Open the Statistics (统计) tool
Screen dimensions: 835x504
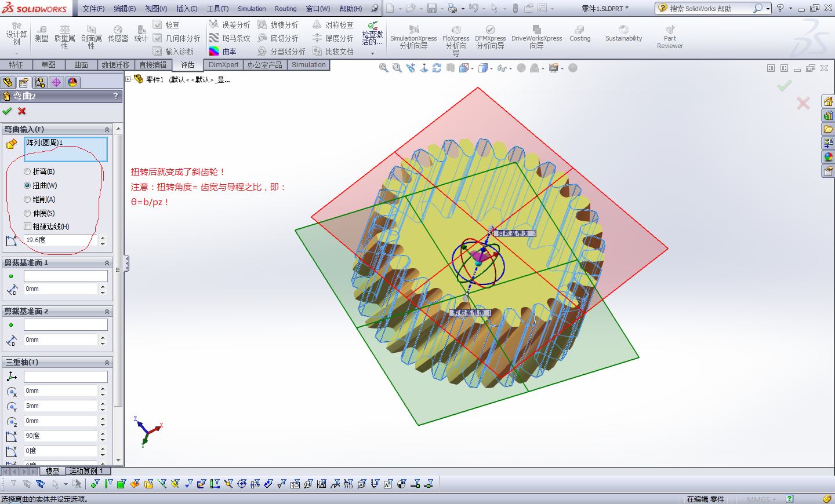(x=141, y=34)
